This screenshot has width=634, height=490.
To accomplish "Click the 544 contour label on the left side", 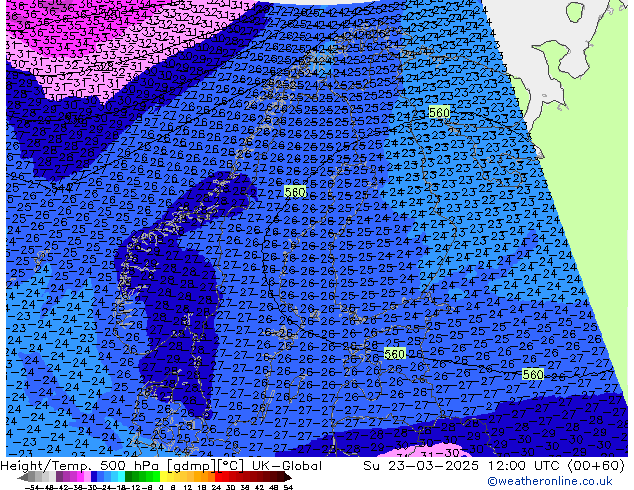I will 61,187.
